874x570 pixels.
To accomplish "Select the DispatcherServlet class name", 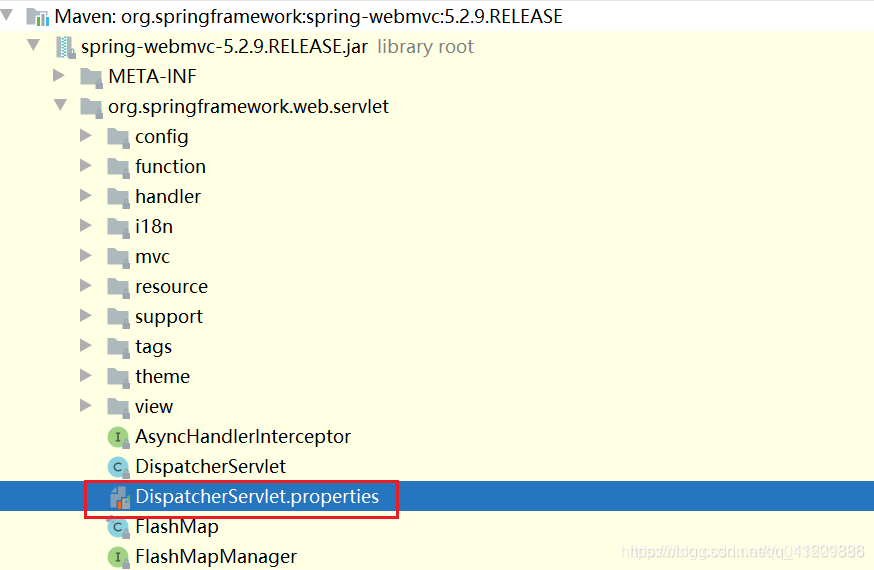I will pyautogui.click(x=210, y=467).
